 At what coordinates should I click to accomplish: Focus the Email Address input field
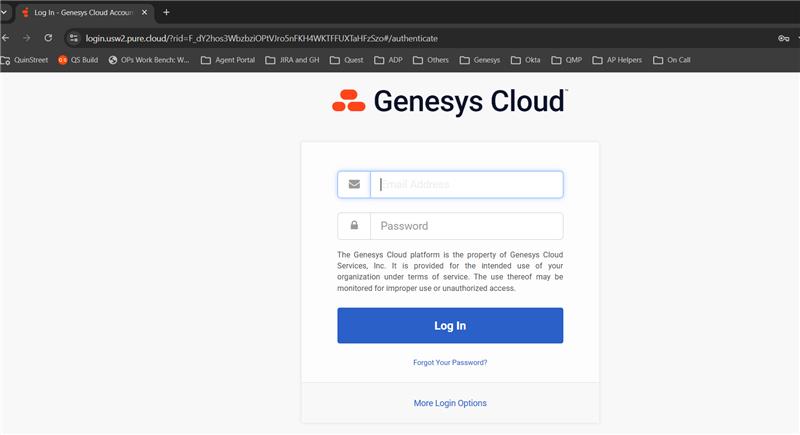coord(466,184)
